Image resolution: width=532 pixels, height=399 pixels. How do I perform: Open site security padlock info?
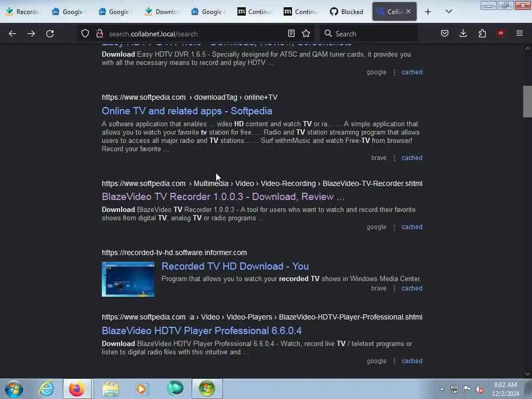coord(99,33)
